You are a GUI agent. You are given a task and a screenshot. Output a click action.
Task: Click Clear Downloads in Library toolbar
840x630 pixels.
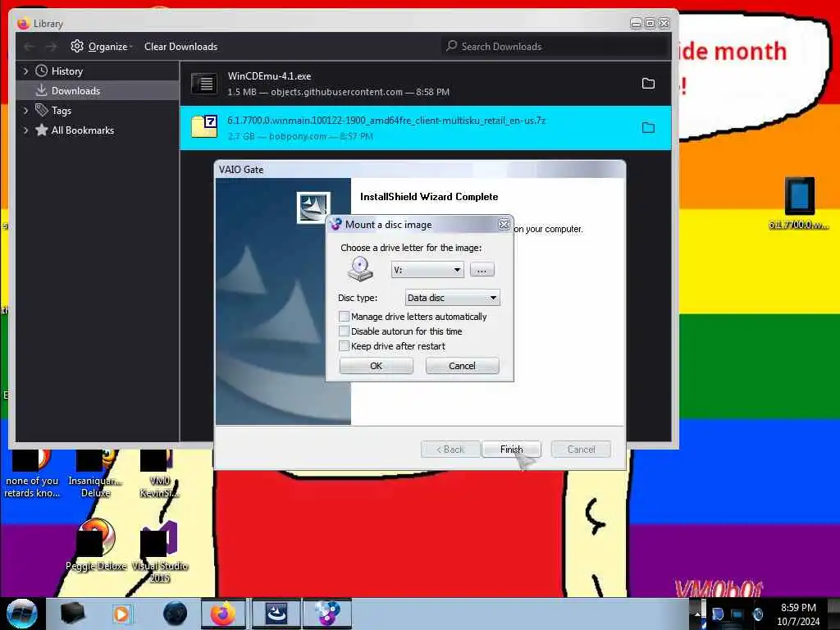click(180, 47)
